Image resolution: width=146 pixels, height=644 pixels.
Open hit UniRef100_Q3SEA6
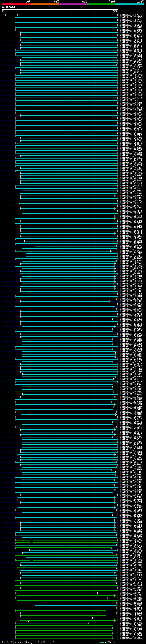[131, 572]
